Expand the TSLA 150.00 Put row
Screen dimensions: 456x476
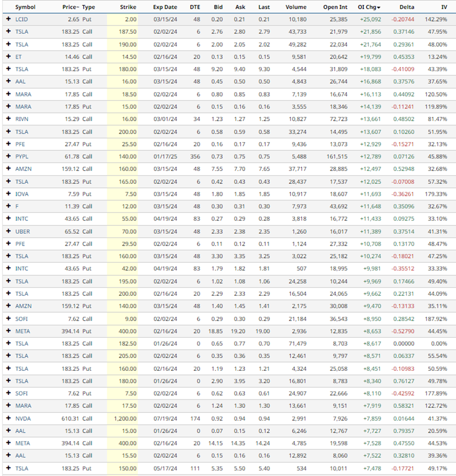(8, 468)
